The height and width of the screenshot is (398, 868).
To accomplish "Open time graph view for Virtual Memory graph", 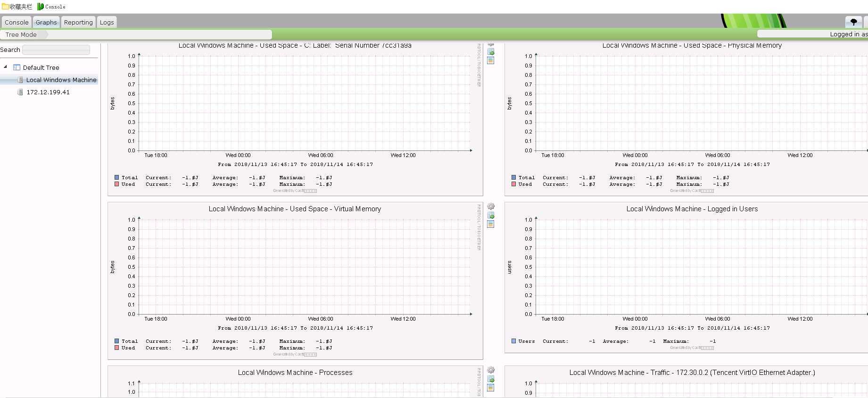I will coord(491,224).
